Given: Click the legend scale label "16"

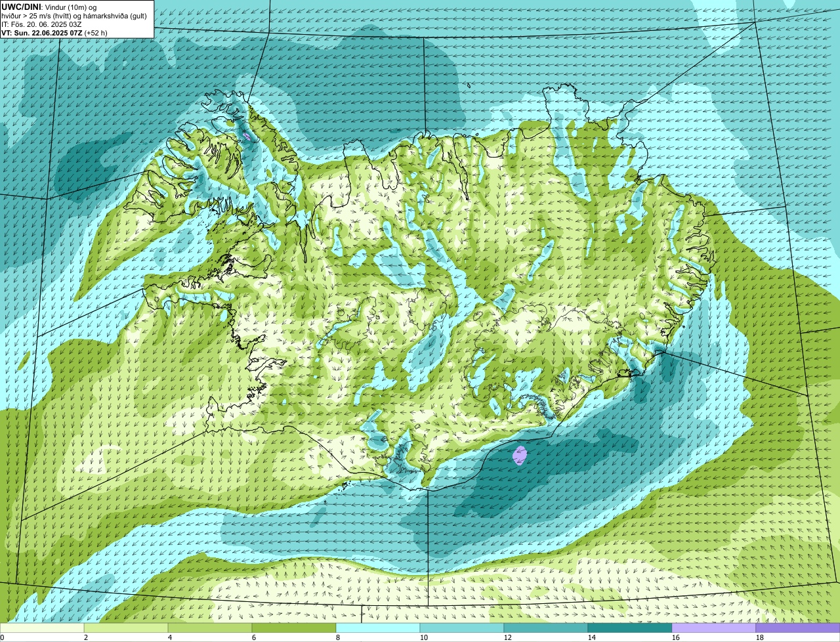Looking at the screenshot, I should pos(676,637).
